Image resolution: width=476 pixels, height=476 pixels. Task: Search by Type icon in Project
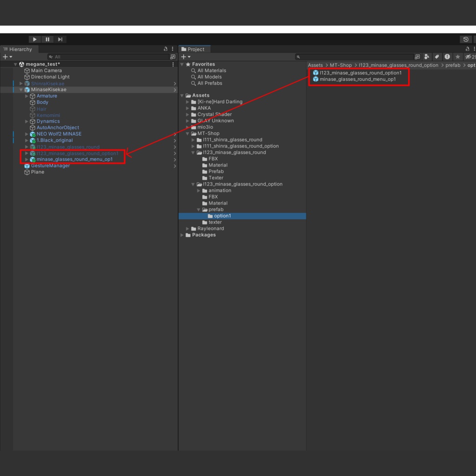coord(427,57)
